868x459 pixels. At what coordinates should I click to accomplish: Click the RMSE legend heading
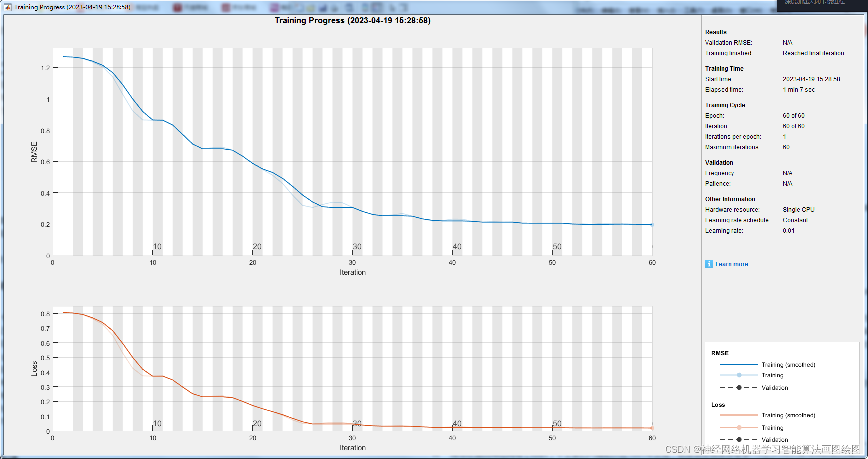point(720,353)
